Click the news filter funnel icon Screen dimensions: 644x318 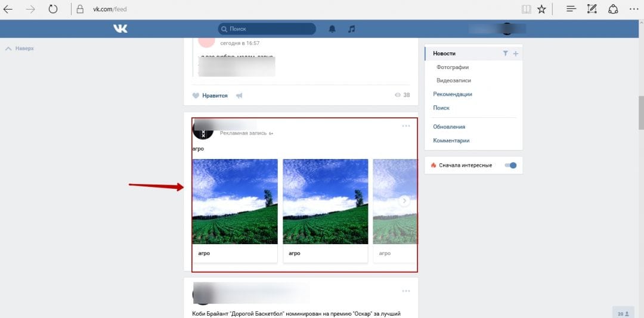(x=505, y=54)
